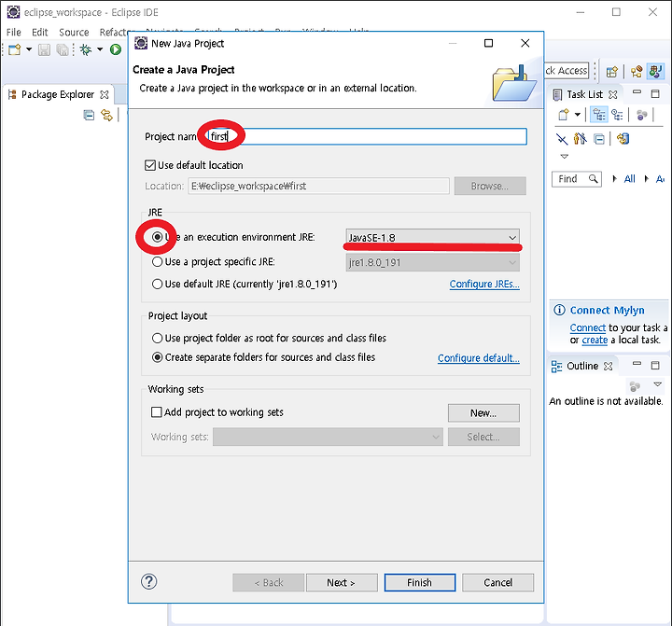Select Create separate folders for sources radio

pos(158,357)
